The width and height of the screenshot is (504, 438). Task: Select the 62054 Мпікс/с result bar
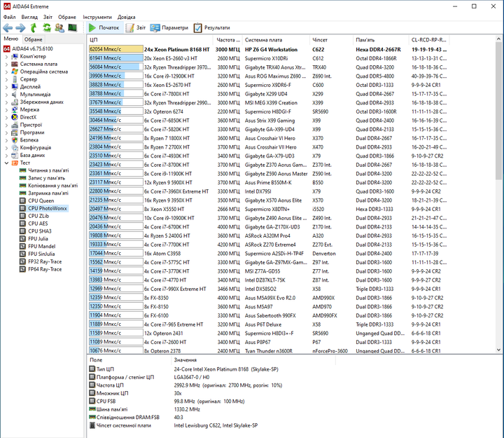click(116, 50)
